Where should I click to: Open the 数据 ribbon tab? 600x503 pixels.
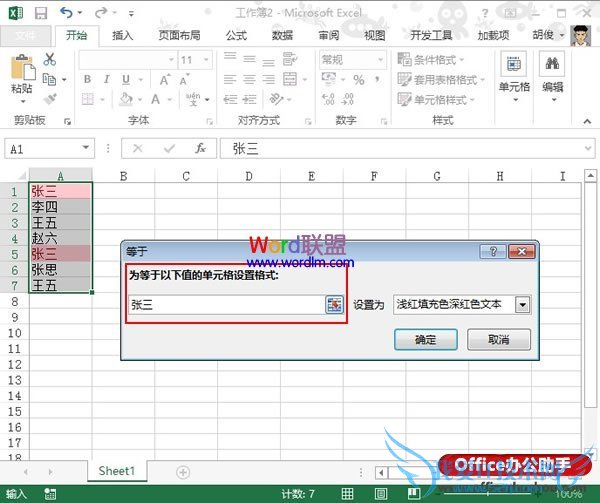(x=282, y=36)
